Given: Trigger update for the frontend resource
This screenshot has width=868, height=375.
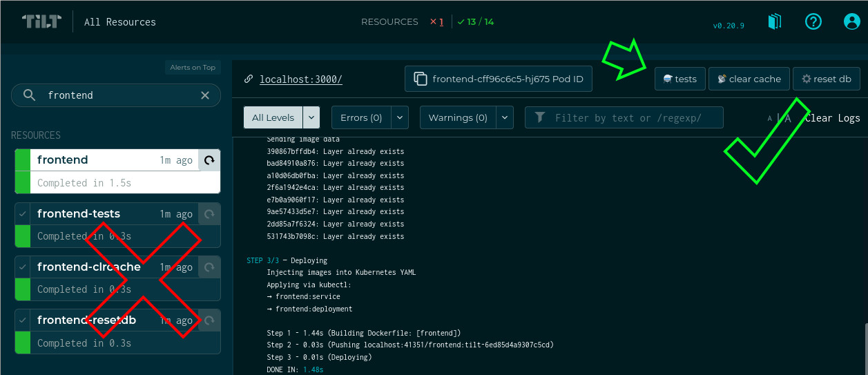Looking at the screenshot, I should (209, 160).
